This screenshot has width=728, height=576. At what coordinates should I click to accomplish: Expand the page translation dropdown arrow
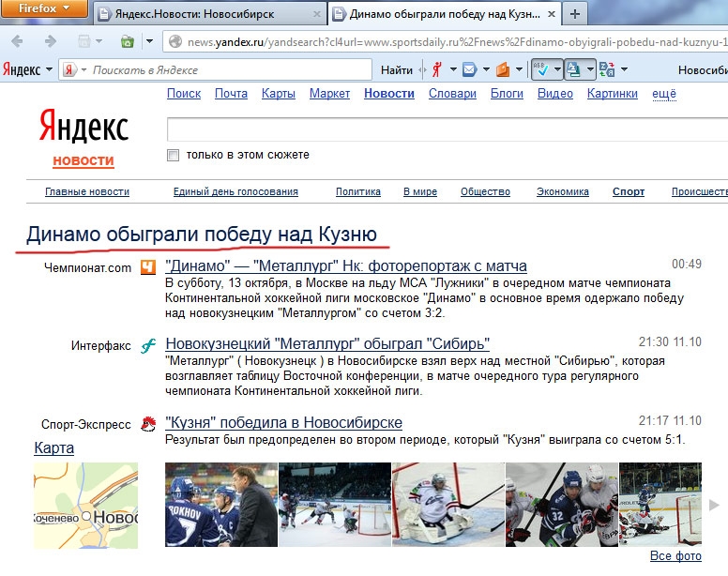(x=590, y=69)
